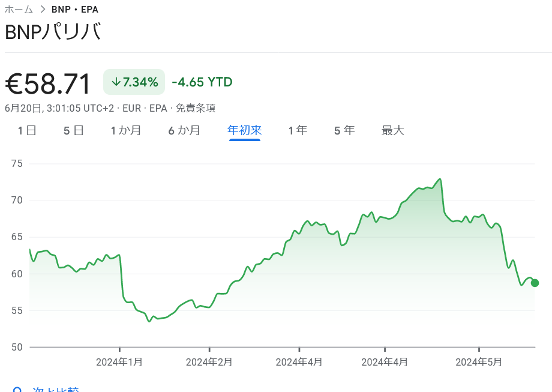Select the 5日 time range
Viewport: 552px width, 392px height.
pos(73,130)
